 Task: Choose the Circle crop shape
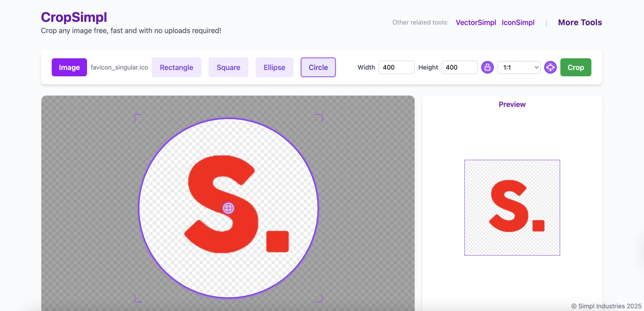point(318,67)
